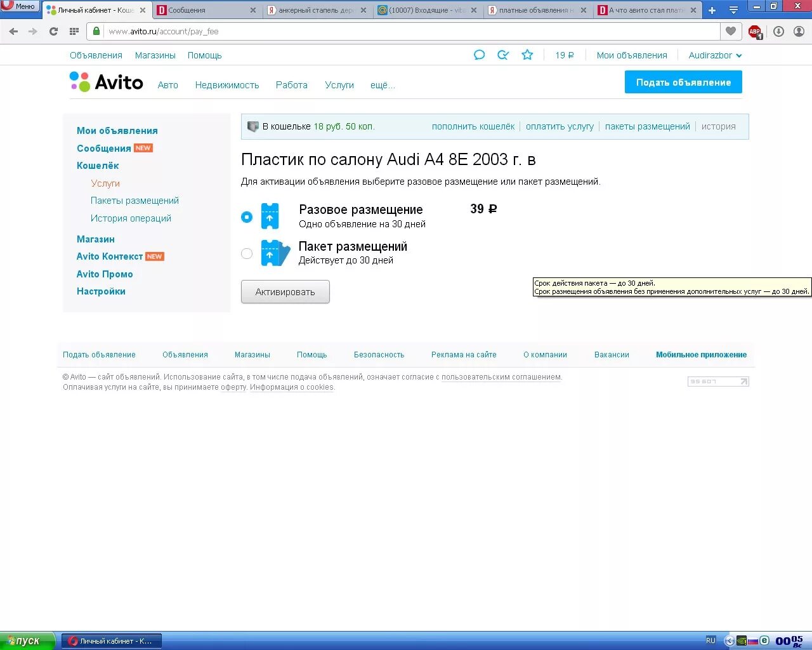Image resolution: width=812 pixels, height=650 pixels.
Task: Expand hidden tray icons arrow
Action: [730, 641]
